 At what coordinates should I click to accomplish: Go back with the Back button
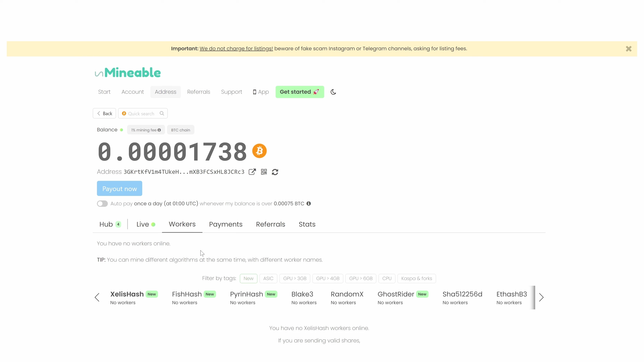point(104,113)
